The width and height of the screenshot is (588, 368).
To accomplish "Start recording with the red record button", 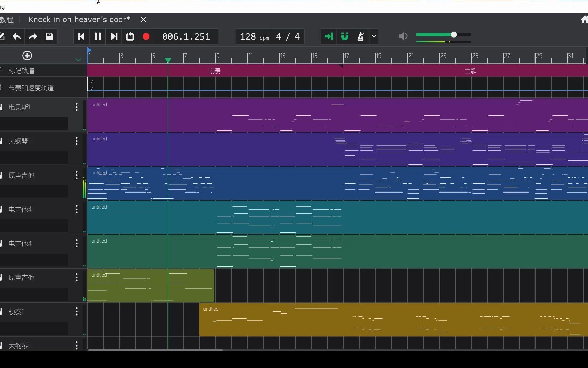I will (146, 36).
